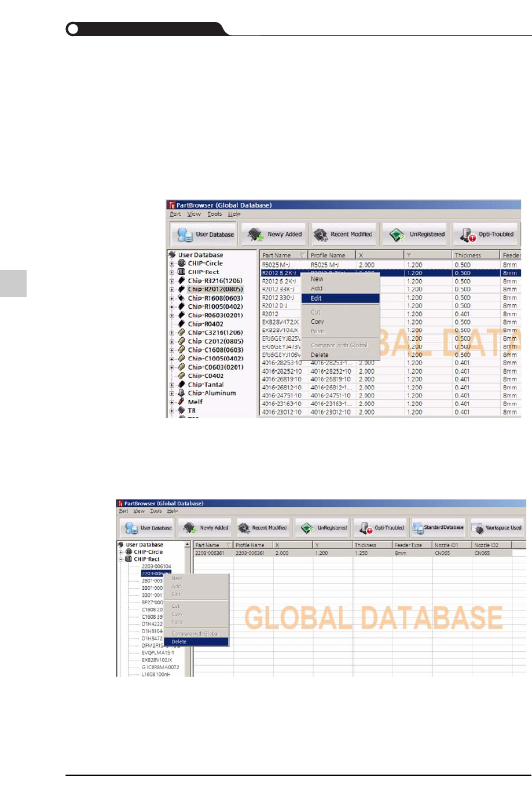The width and height of the screenshot is (532, 792).
Task: Click User Database toolbar button in upper window
Action: (203, 234)
